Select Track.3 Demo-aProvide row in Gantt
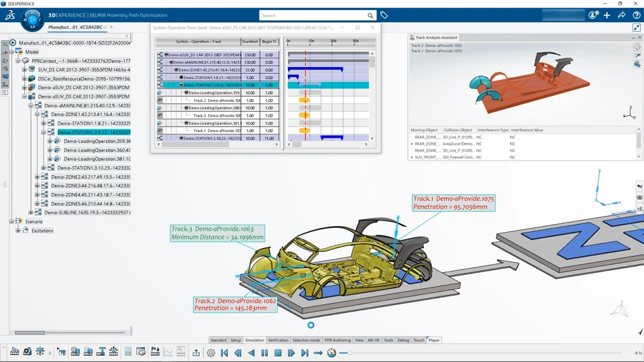Screen dimensions: 644x362 [217, 115]
